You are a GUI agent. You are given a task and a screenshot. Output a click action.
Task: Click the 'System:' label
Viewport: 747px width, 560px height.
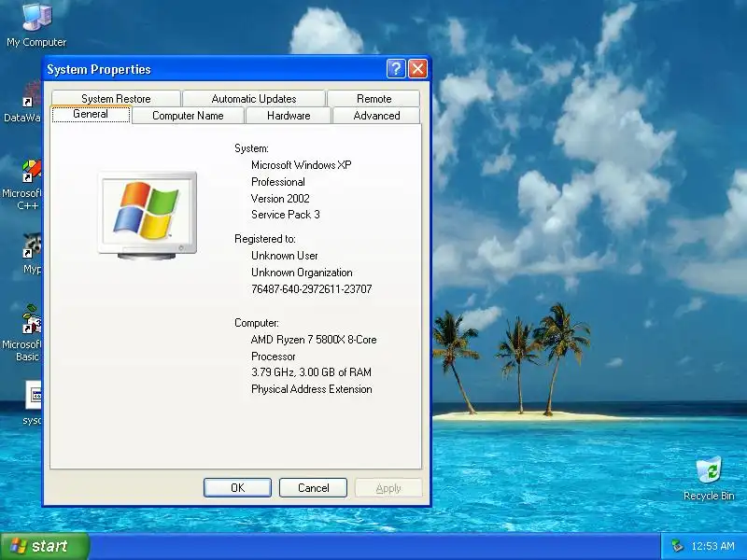click(251, 148)
